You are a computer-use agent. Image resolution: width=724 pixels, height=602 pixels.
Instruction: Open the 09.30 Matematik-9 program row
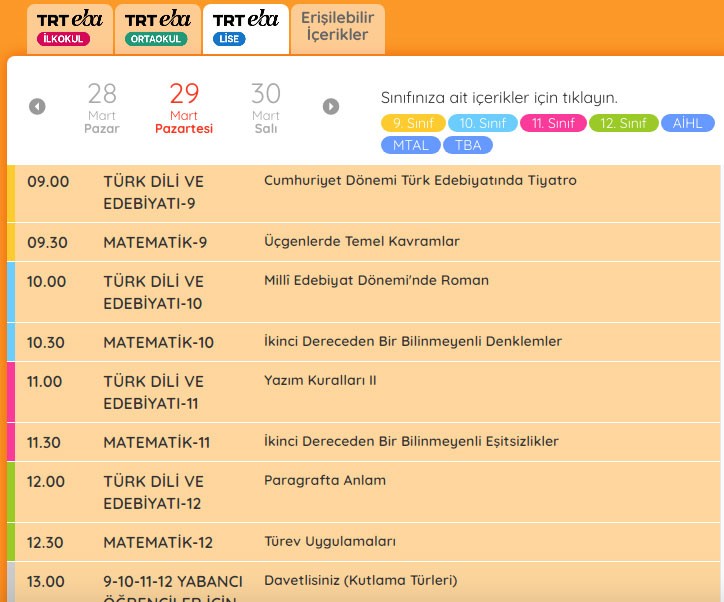pos(363,242)
